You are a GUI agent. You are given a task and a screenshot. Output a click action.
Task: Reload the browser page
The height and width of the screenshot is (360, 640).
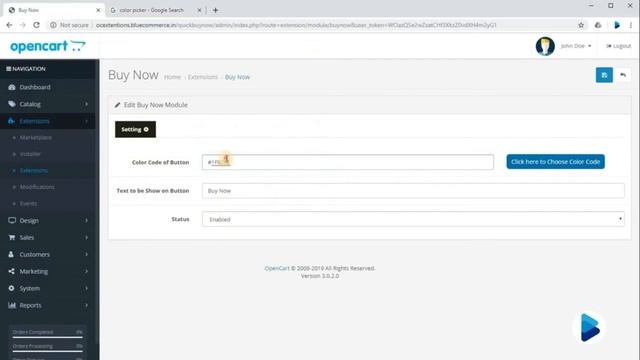click(x=36, y=25)
